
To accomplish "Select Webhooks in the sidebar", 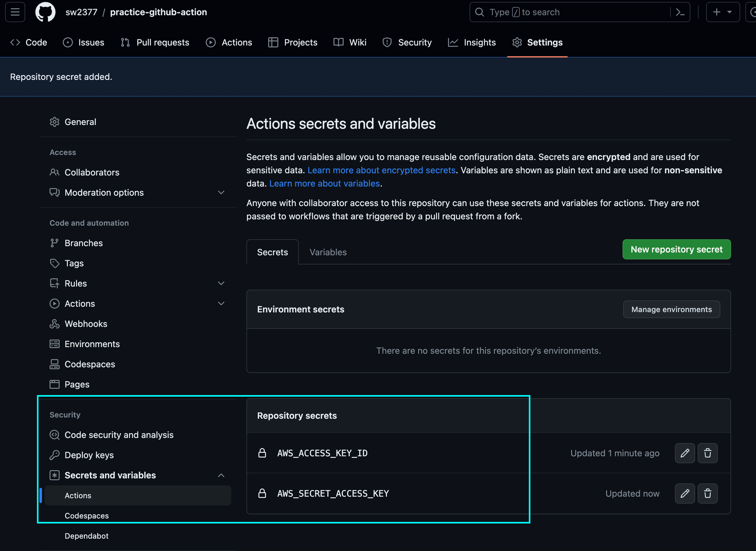I will (86, 323).
